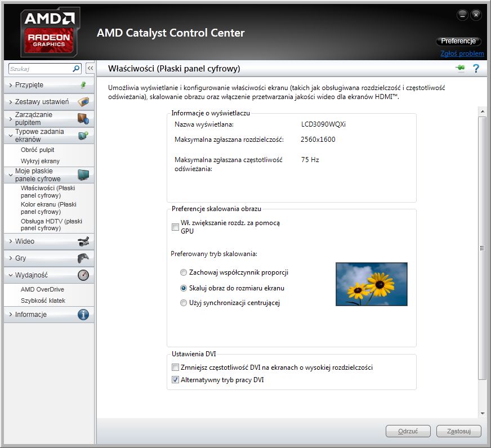Uncheck Alternatywny tryb pracy DVI
Viewport: 491px width, 448px height.
pyautogui.click(x=175, y=380)
